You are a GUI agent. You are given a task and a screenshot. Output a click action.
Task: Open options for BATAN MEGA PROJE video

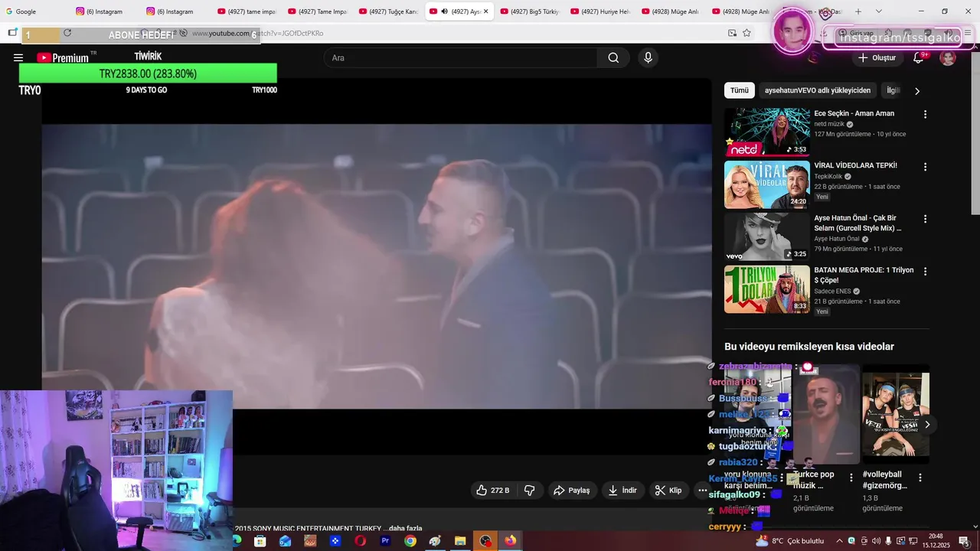[x=925, y=272]
